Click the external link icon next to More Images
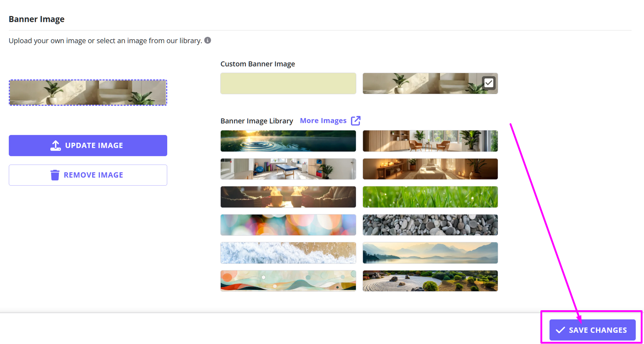The width and height of the screenshot is (644, 344). (x=355, y=121)
